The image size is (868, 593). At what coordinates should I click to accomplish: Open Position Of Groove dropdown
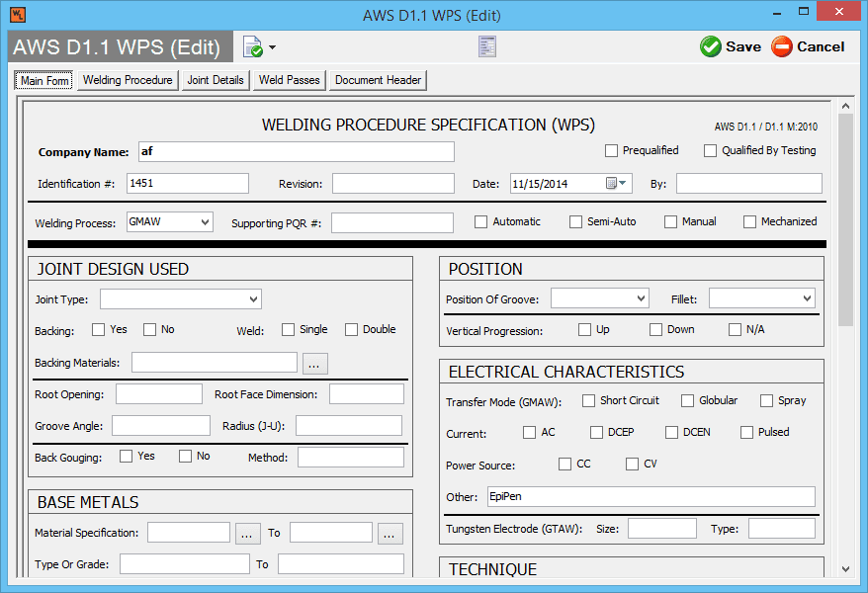coord(599,298)
